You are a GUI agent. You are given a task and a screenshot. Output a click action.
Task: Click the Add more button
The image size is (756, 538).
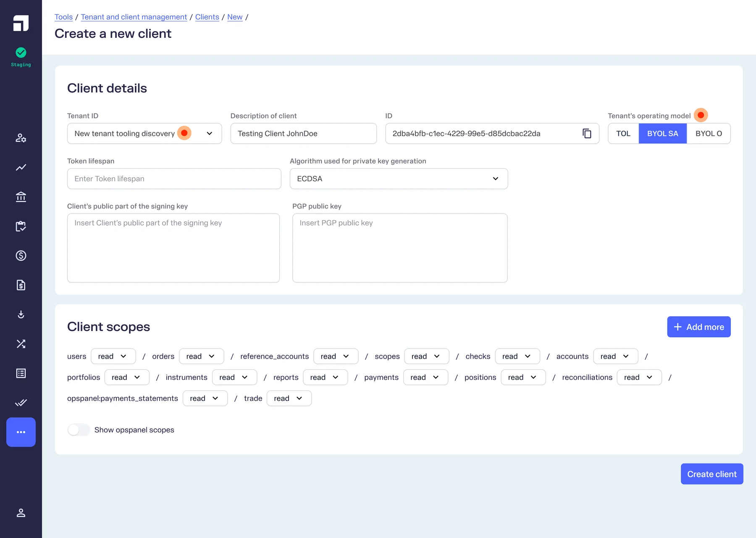pyautogui.click(x=699, y=327)
